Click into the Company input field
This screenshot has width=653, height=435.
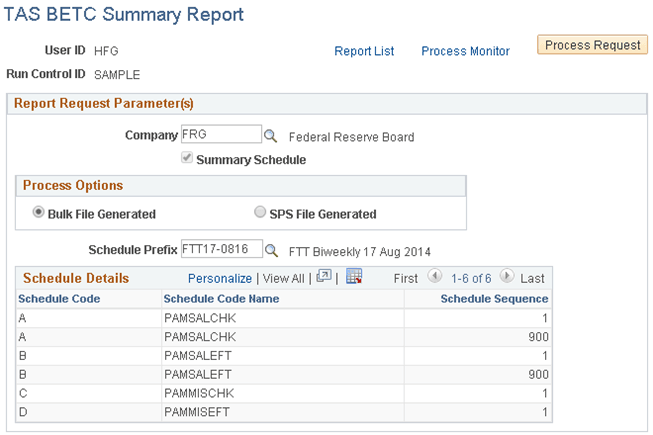tap(220, 135)
